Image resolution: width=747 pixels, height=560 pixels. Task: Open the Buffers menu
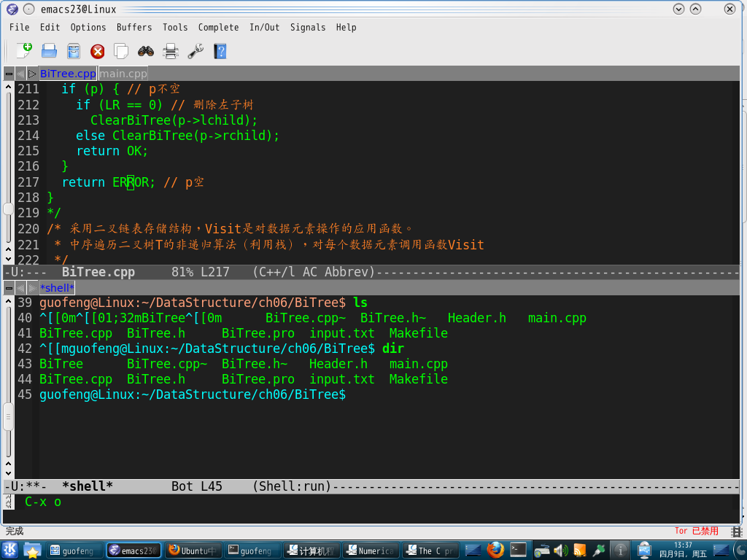[134, 27]
